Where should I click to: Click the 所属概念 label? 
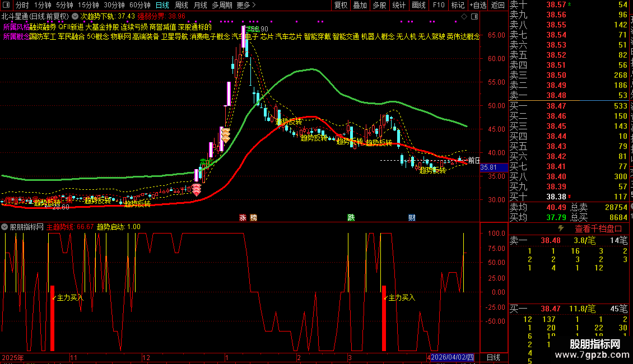(16, 37)
